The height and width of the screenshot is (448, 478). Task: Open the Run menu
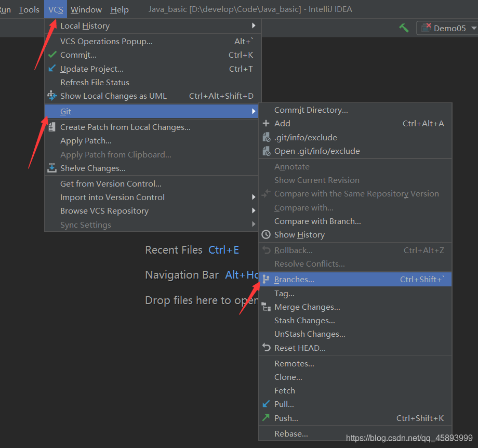5,9
